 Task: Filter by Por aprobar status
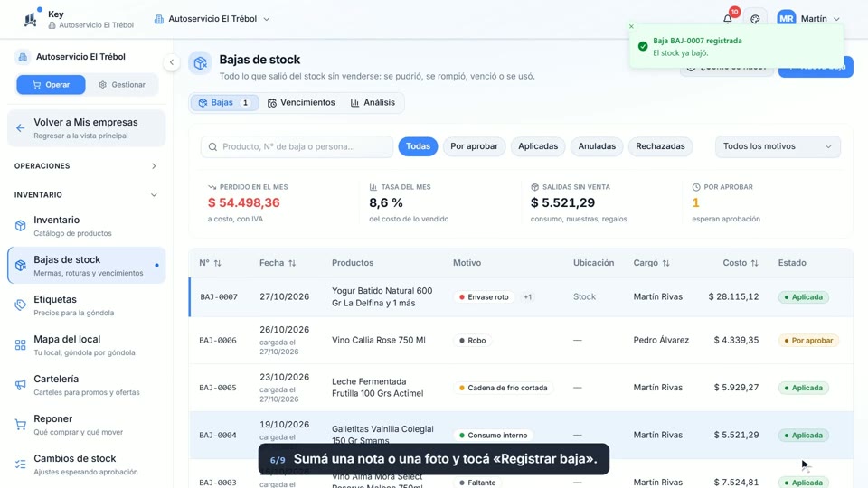474,146
